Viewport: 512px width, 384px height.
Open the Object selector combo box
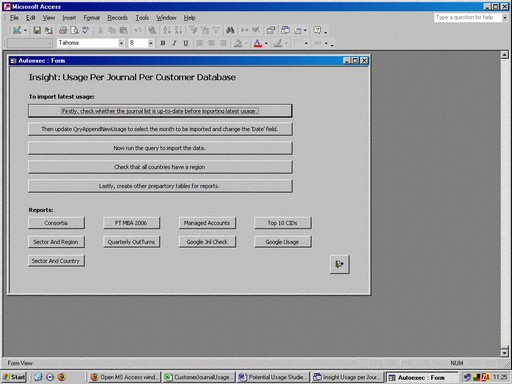click(30, 43)
